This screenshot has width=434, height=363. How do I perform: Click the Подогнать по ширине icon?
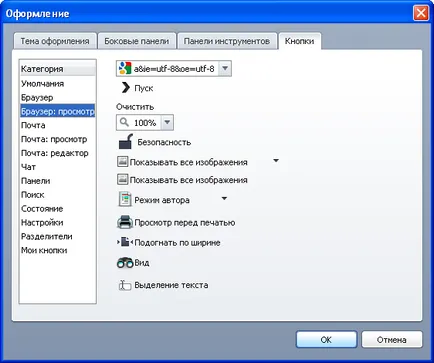125,242
